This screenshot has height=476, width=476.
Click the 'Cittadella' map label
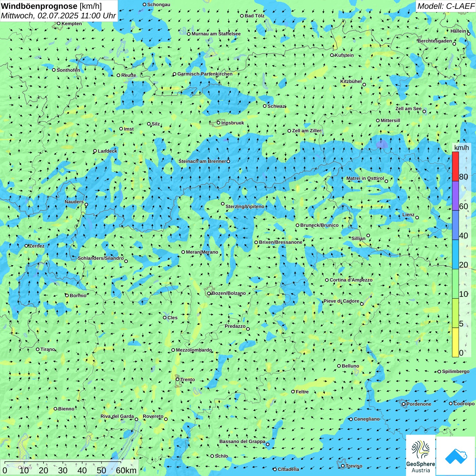pos(288,469)
